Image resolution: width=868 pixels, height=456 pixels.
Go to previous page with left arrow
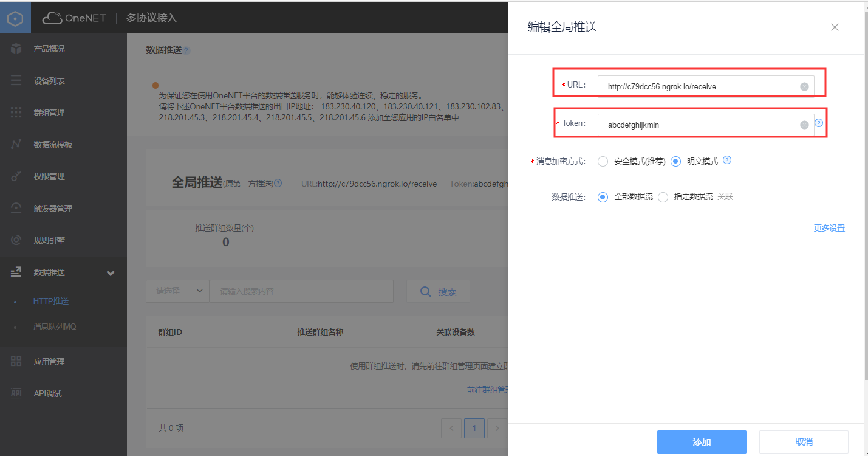pyautogui.click(x=451, y=428)
